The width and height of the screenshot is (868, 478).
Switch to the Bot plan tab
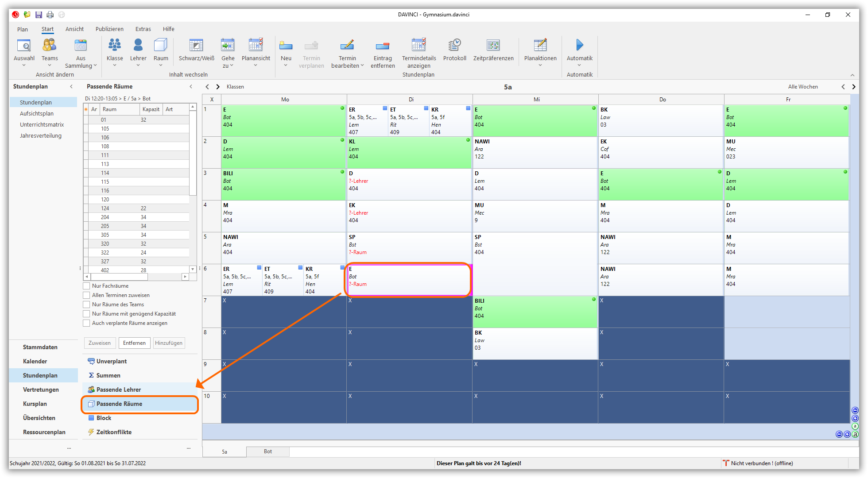(267, 451)
